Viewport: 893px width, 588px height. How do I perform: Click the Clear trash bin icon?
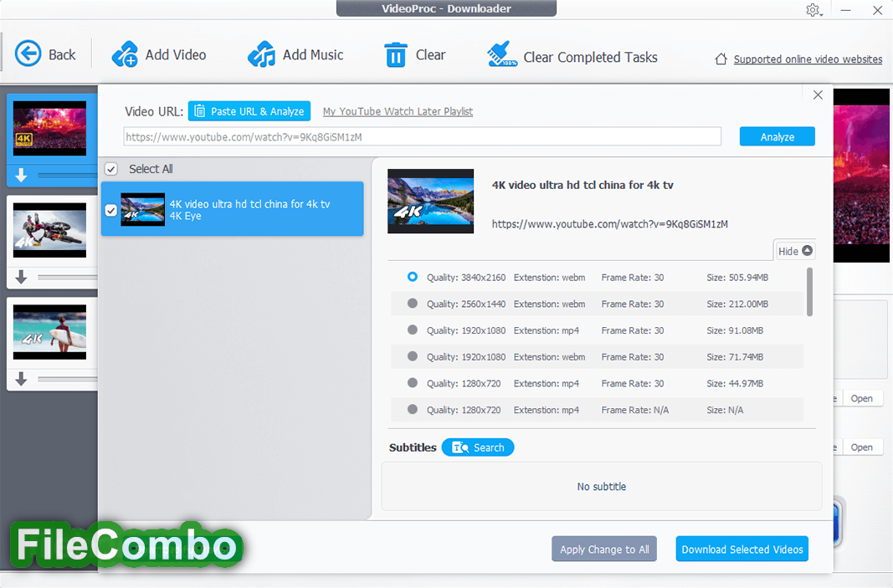click(x=395, y=54)
